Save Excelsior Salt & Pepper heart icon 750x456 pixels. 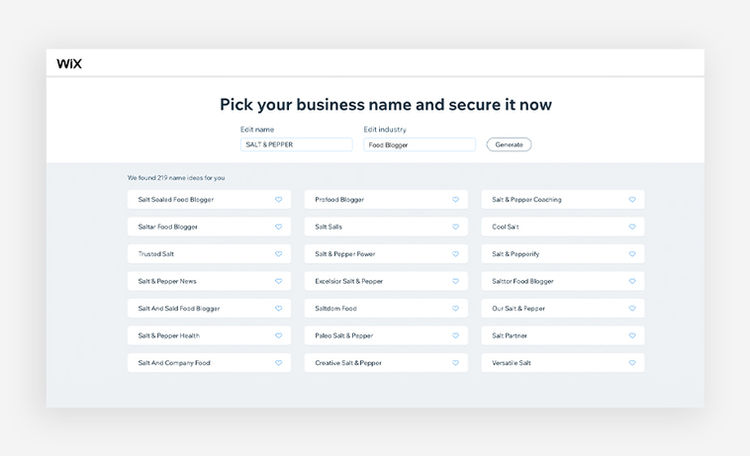point(455,281)
